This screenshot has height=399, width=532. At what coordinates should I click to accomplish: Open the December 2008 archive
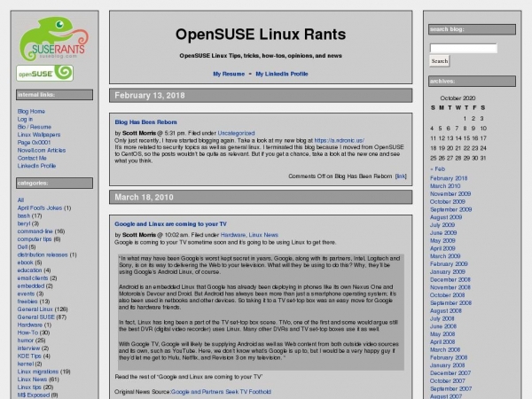pos(450,280)
